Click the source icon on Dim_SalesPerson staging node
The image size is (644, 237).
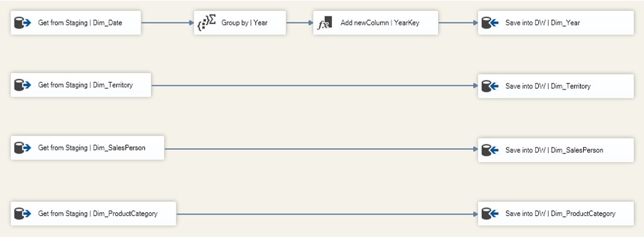[23, 148]
